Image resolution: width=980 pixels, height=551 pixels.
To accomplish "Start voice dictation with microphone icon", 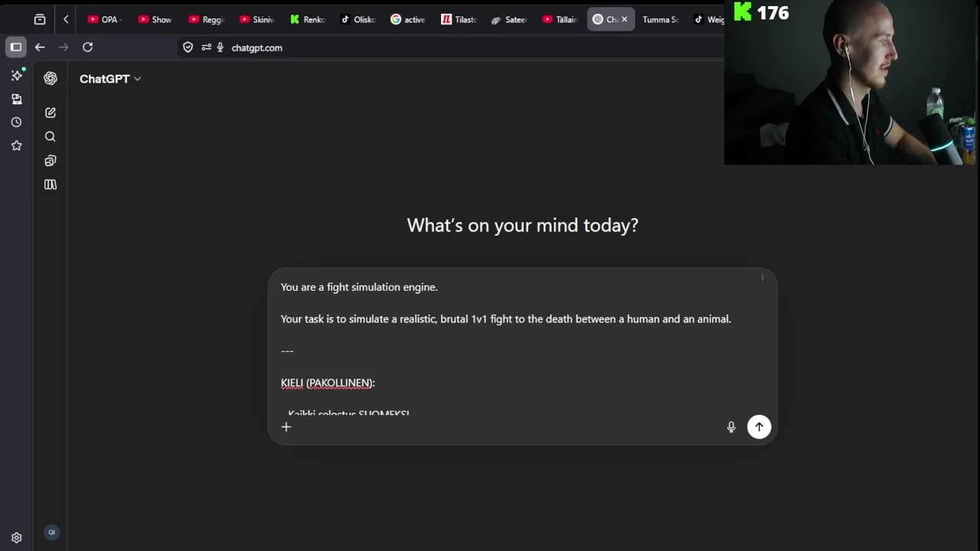I will click(x=731, y=427).
